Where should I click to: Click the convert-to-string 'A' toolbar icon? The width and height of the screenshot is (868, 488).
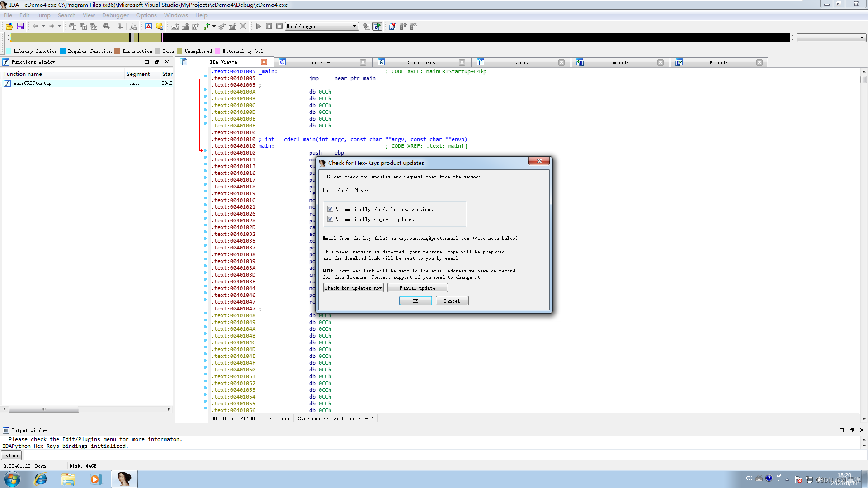click(x=196, y=26)
